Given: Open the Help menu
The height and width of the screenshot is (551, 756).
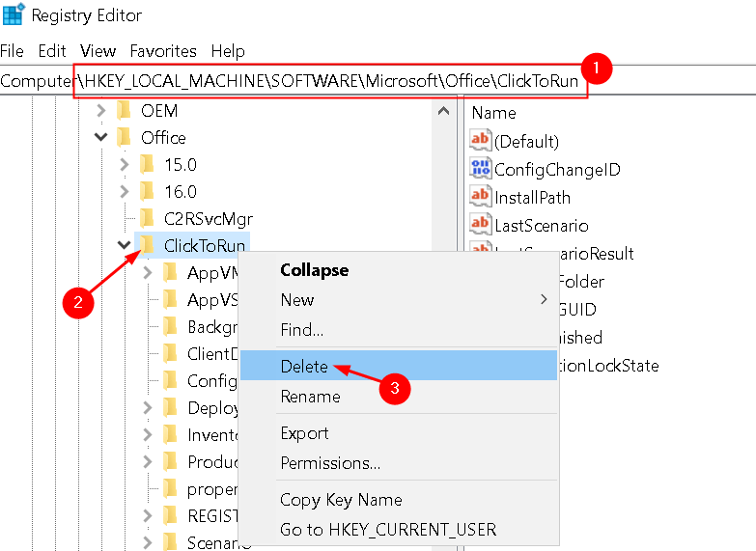Looking at the screenshot, I should click(228, 51).
